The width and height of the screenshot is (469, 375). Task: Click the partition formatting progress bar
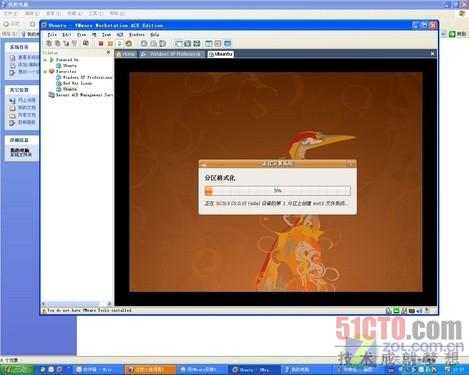coord(278,191)
